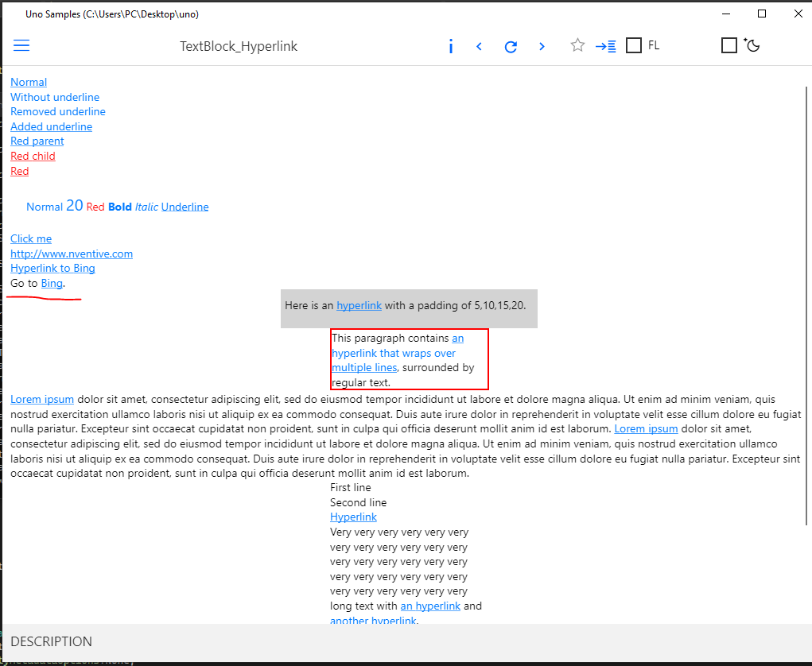Mark this sample as favorite with the star
812x666 pixels.
577,46
